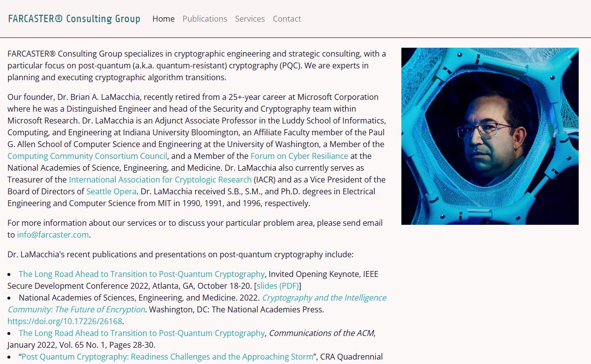
Task: Open 'Post Quantum Cryptography: Readiness Challenges' link
Action: [167, 357]
